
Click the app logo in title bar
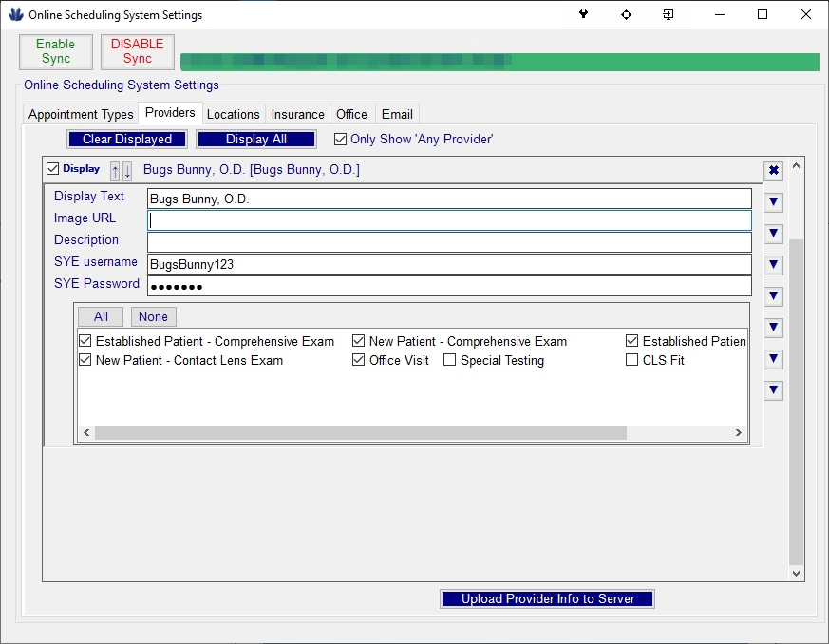click(x=15, y=15)
